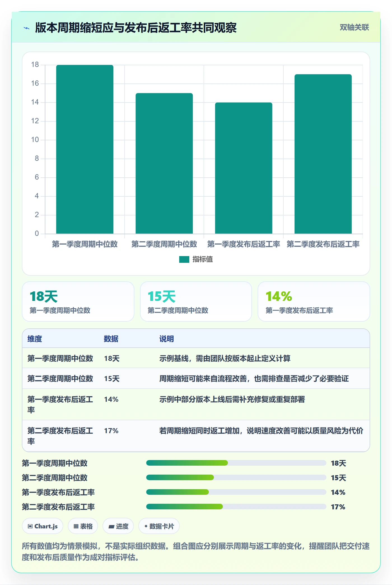Click x-axis label 第二季度周期中位数
Image resolution: width=392 pixels, height=585 pixels.
[x=164, y=244]
